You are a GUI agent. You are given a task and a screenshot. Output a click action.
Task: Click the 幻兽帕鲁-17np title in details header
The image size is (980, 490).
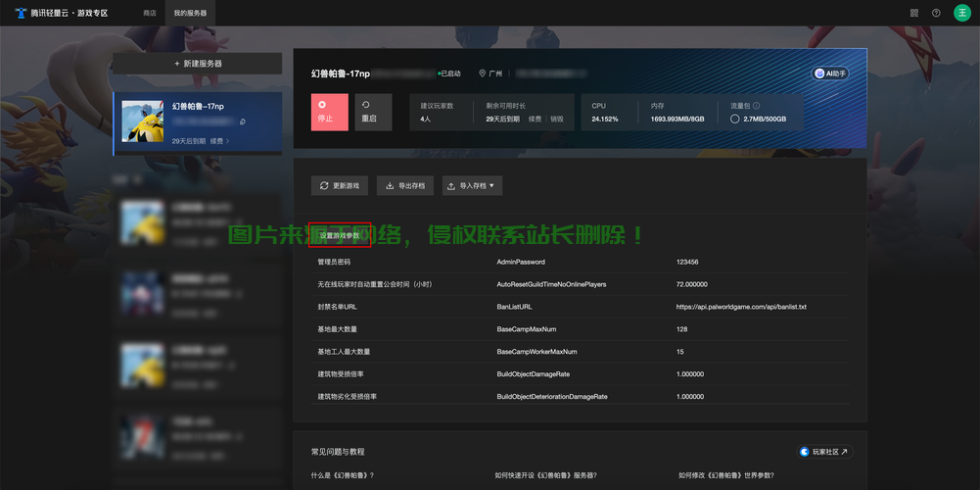coord(341,73)
